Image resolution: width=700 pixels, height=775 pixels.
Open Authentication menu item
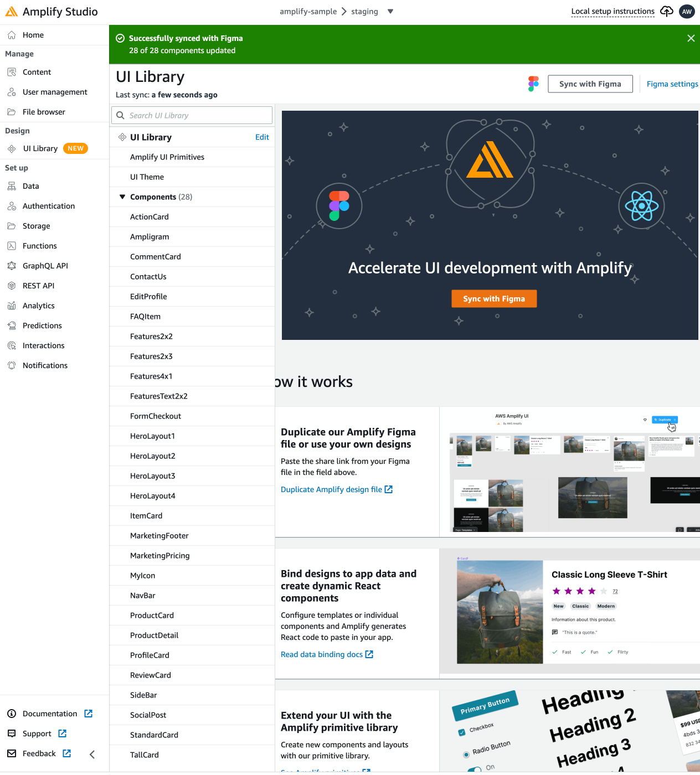(x=49, y=206)
